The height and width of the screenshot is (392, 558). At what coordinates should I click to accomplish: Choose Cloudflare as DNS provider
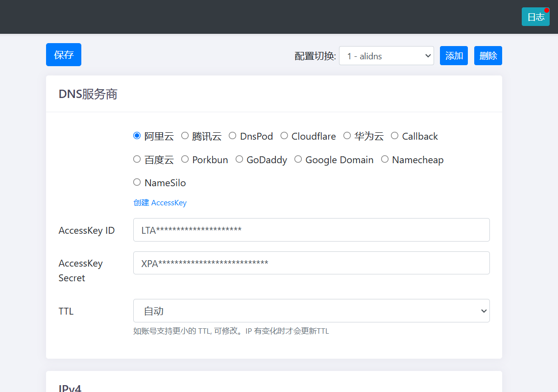(x=284, y=136)
